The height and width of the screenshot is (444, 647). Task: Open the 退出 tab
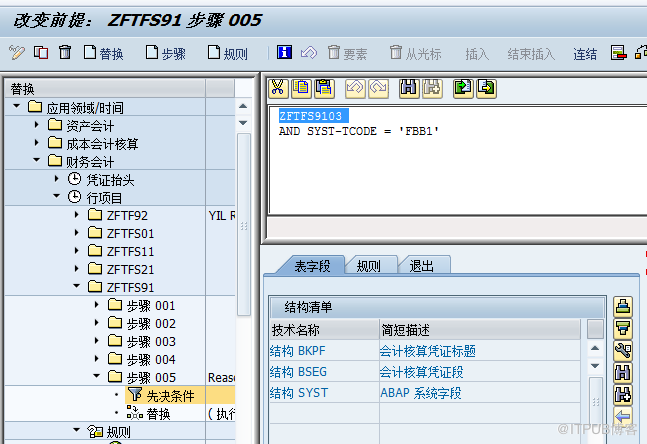point(422,265)
